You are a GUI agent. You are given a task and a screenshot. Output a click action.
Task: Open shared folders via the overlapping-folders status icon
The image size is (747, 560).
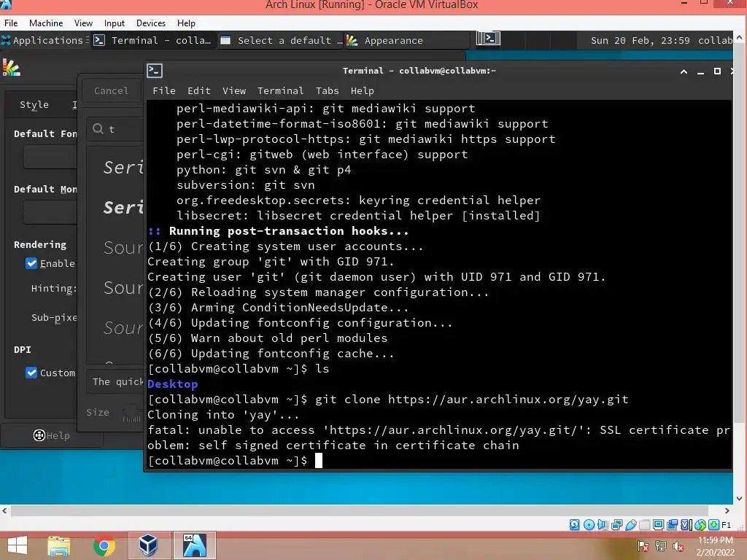pos(672,525)
